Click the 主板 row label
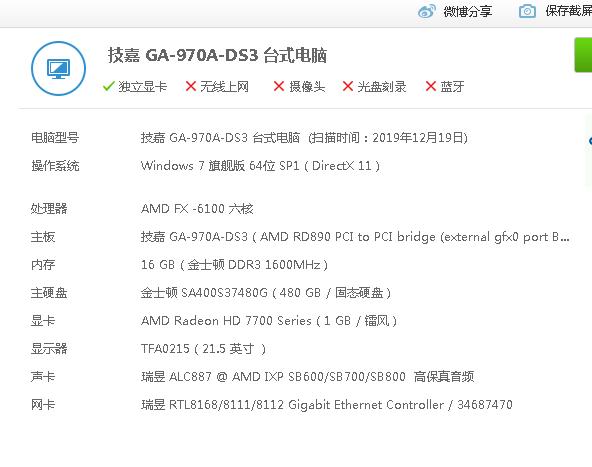Viewport: 592px width, 467px height. pyautogui.click(x=43, y=237)
